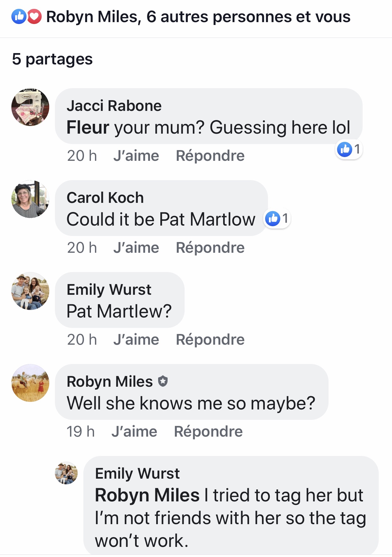Reply to Carol Koch's comment
Screen dimensions: 392x557
tap(210, 248)
